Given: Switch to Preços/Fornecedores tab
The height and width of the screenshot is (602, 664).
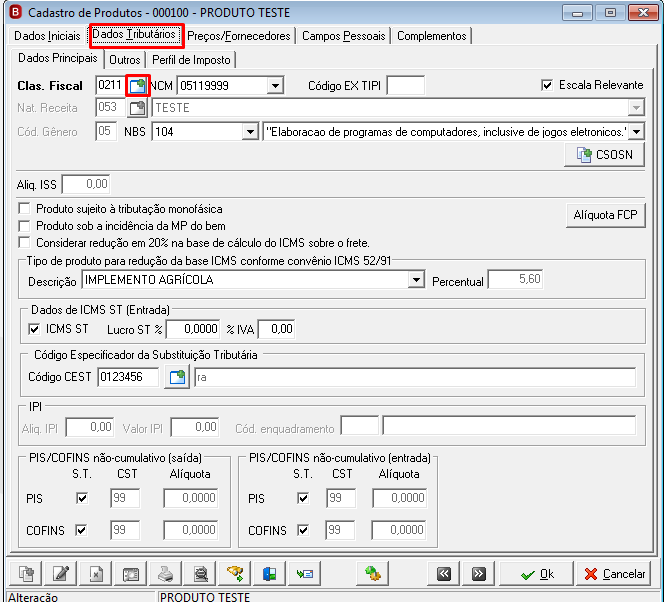Looking at the screenshot, I should point(239,36).
